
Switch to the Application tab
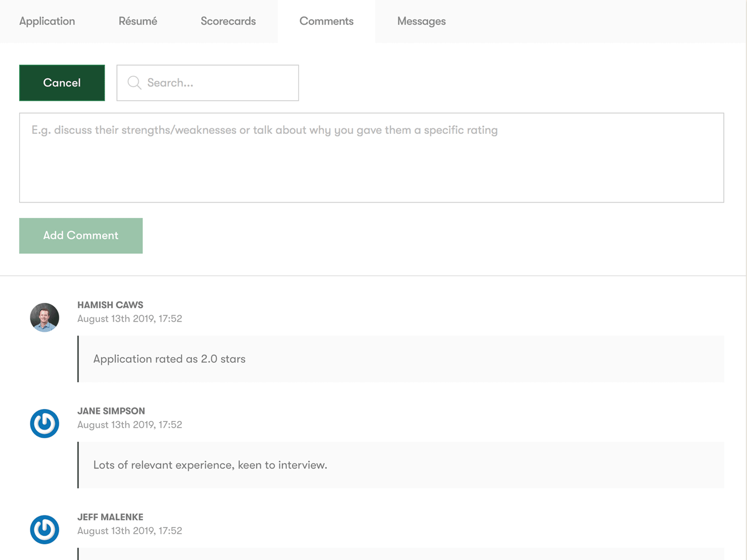pyautogui.click(x=47, y=21)
